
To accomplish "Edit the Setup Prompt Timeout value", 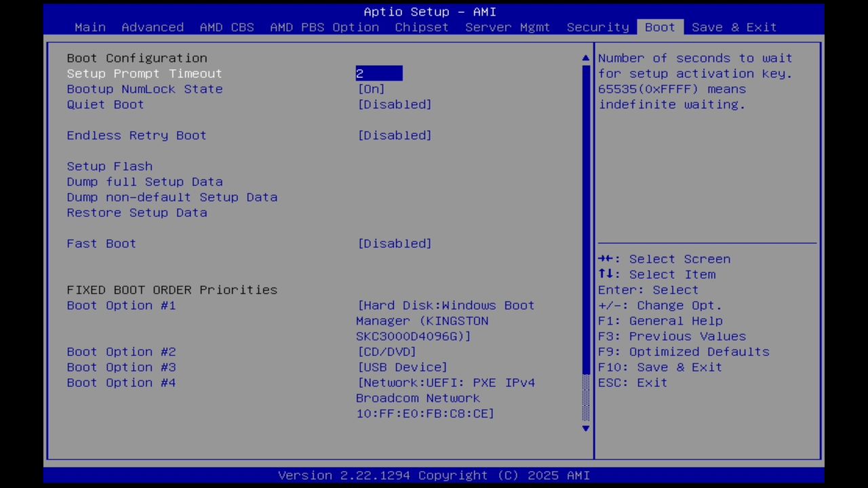I will [378, 73].
